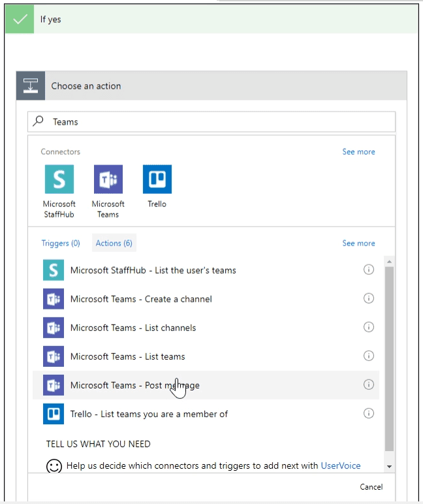Screen dimensions: 423x504
Task: Open info icon for Create a channel
Action: (368, 298)
